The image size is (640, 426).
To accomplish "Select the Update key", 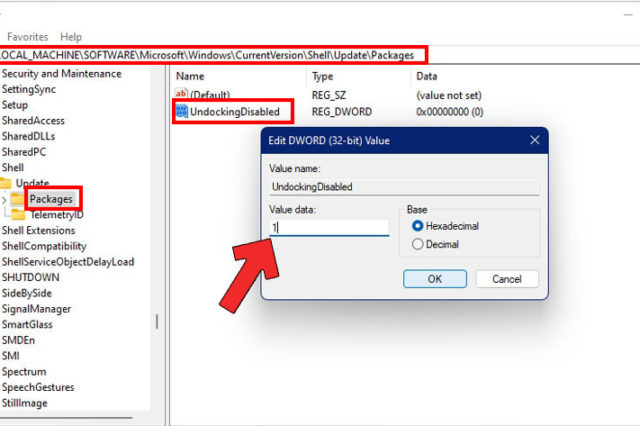I will point(32,183).
